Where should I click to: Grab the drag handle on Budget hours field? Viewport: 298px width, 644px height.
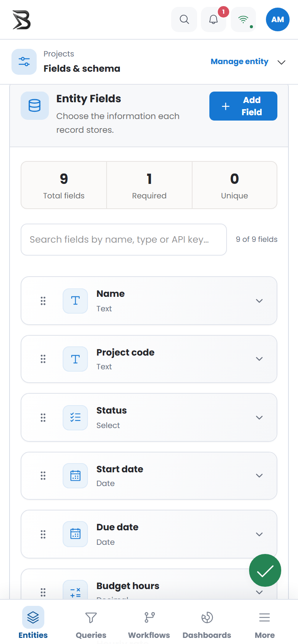click(x=43, y=592)
